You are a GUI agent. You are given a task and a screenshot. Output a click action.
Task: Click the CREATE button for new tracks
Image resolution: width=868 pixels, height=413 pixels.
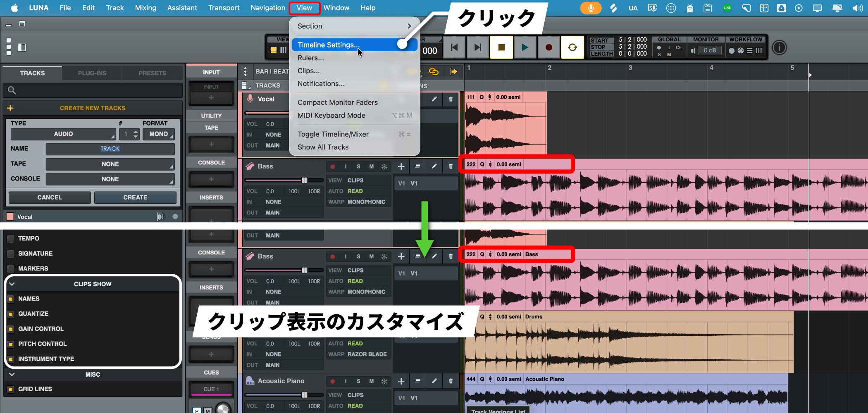[135, 197]
